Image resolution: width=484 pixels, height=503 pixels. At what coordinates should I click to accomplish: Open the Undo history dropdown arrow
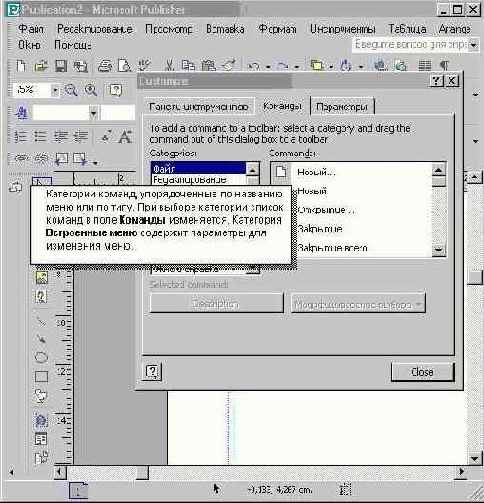tap(268, 67)
